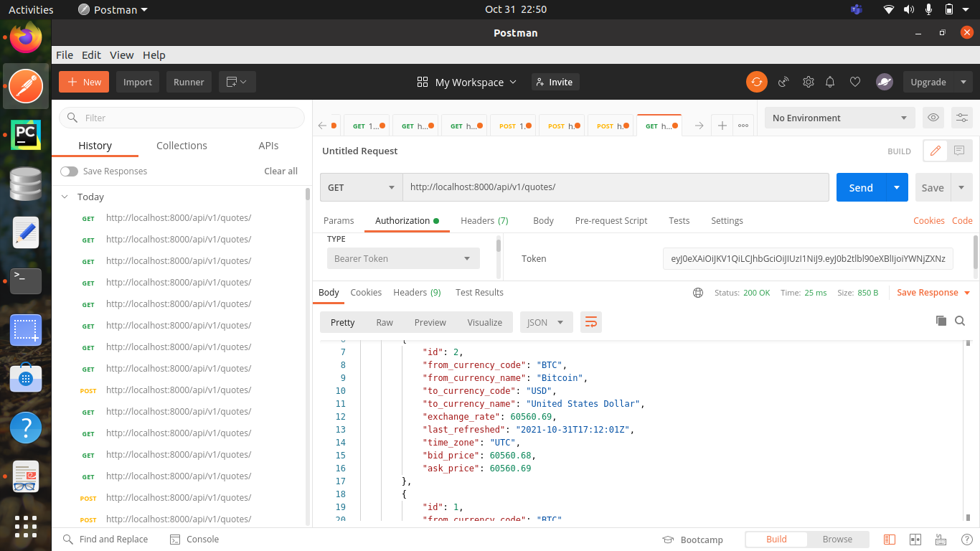Open the keyboard shortcuts icon in status bar
980x551 pixels.
[941, 539]
